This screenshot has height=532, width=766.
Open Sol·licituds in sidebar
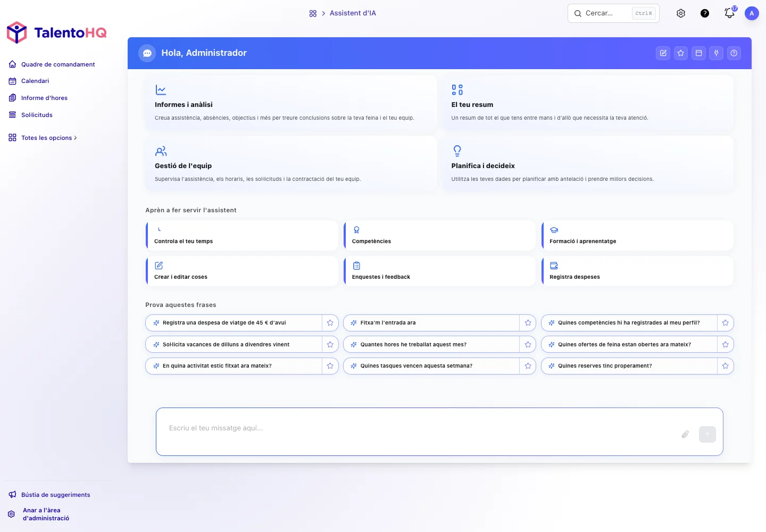31,115
